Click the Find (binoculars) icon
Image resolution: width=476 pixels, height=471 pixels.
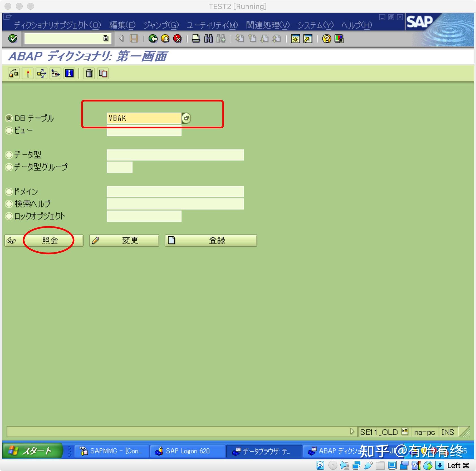pos(209,38)
